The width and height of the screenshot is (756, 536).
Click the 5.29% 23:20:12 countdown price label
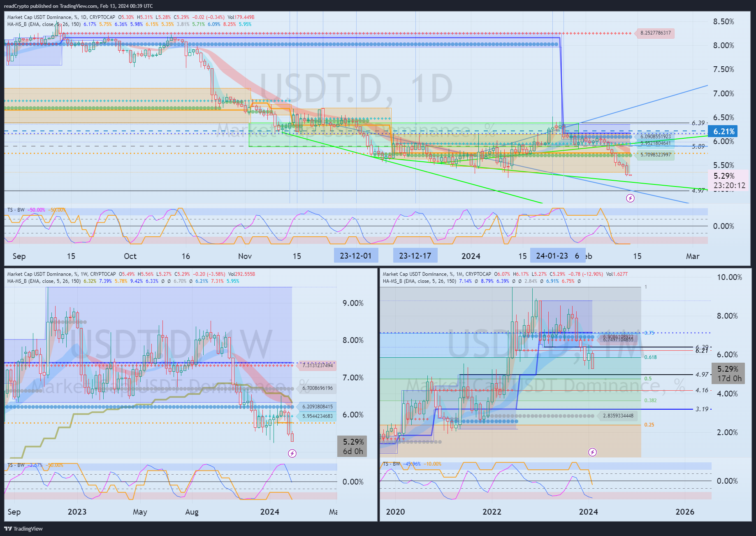click(x=729, y=180)
